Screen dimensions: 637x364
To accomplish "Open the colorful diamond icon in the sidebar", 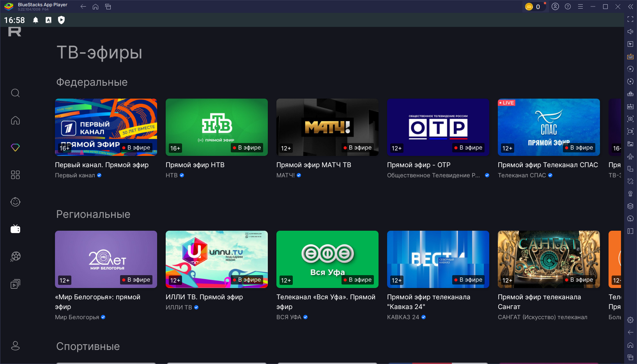I will [15, 148].
